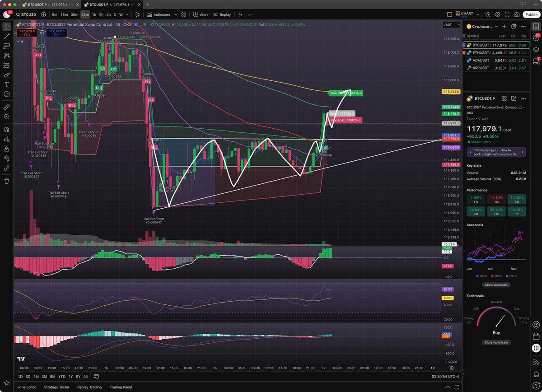Open the Indicators dialog
Viewport: 542px width, 392px height.
pyautogui.click(x=159, y=14)
